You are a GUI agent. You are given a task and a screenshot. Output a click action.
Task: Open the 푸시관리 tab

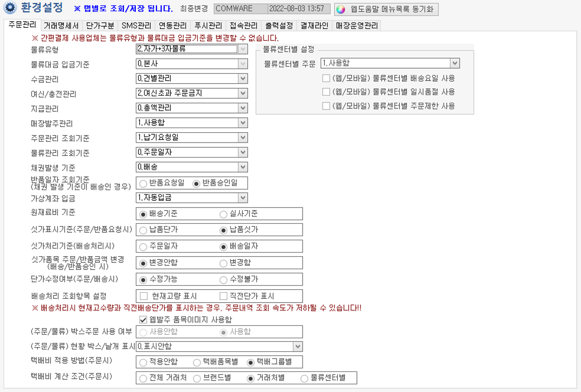pyautogui.click(x=208, y=26)
